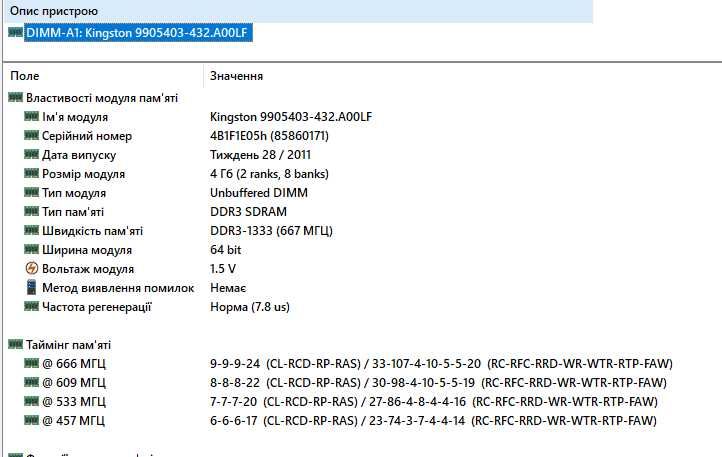Click the value 'Unbuffered DIMM'
722x457 pixels.
[x=259, y=193]
